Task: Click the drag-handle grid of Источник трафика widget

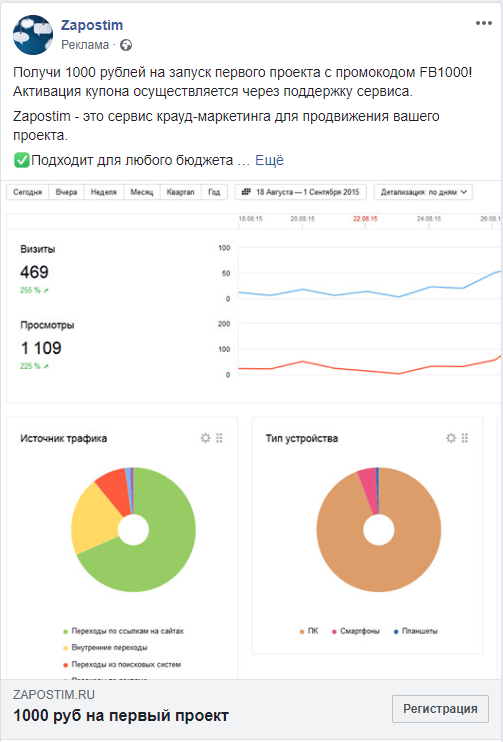Action: tap(219, 438)
